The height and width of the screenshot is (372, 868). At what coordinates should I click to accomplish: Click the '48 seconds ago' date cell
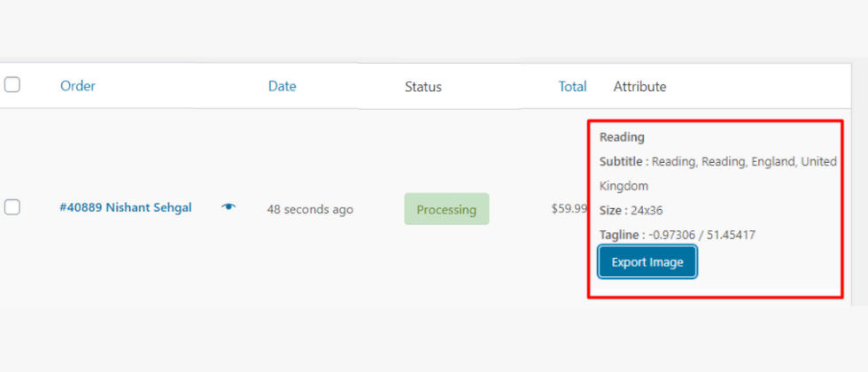pyautogui.click(x=310, y=210)
